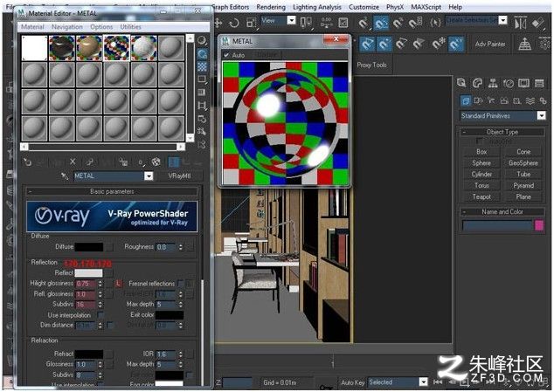Click the VRayMtl material type button
This screenshot has width=554, height=392.
(x=179, y=175)
